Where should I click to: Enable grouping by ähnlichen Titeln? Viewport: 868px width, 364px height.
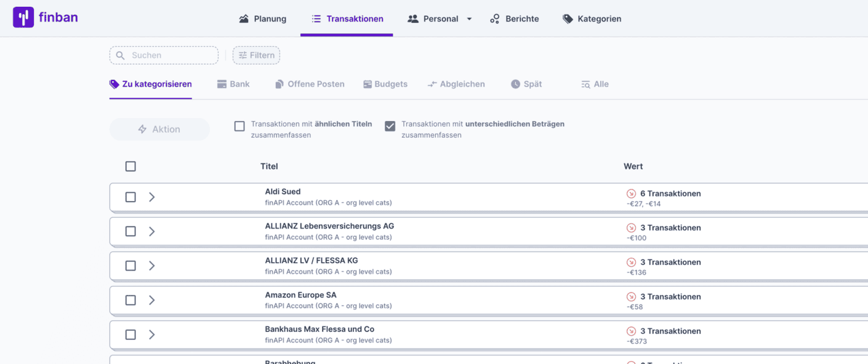tap(239, 126)
